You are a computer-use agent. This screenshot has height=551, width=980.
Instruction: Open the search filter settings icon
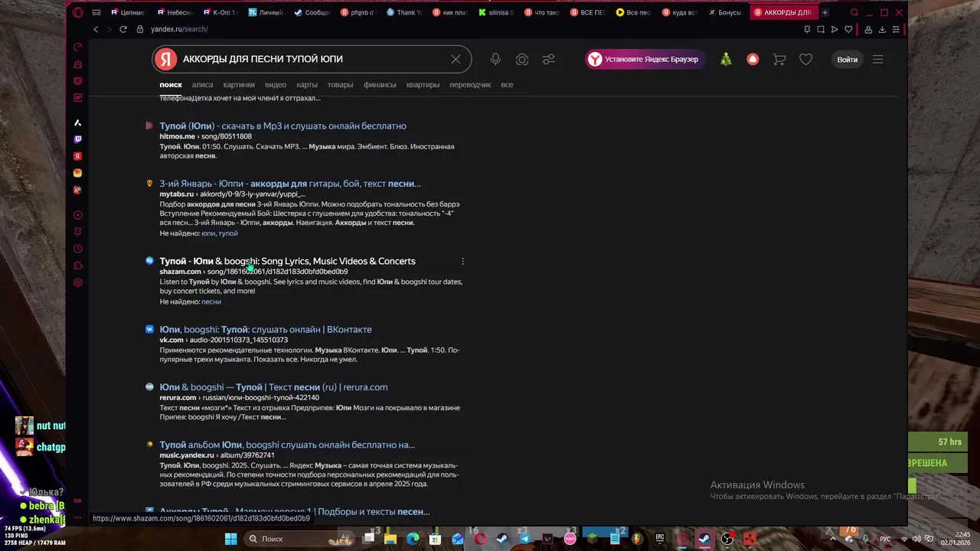coord(549,59)
